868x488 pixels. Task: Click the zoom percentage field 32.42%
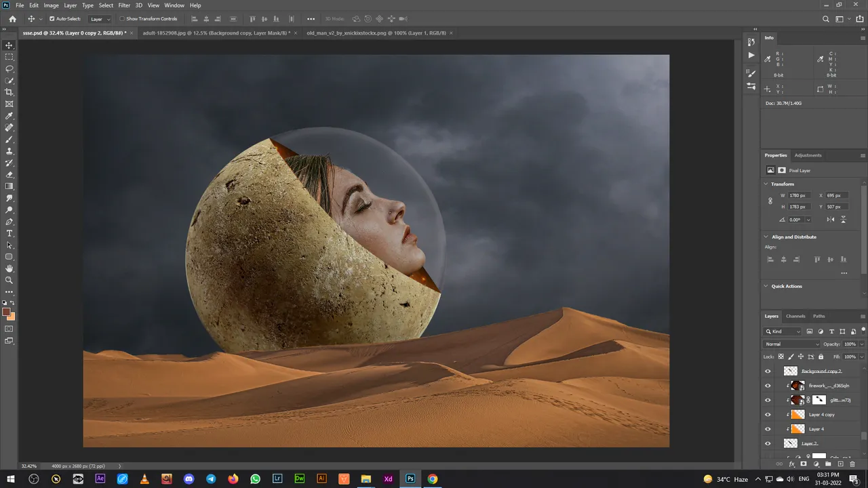(x=29, y=466)
